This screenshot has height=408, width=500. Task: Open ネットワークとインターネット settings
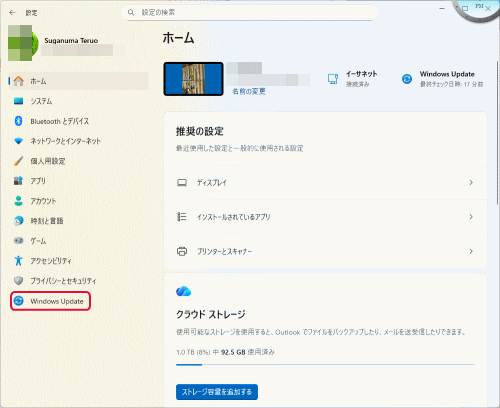click(x=78, y=141)
